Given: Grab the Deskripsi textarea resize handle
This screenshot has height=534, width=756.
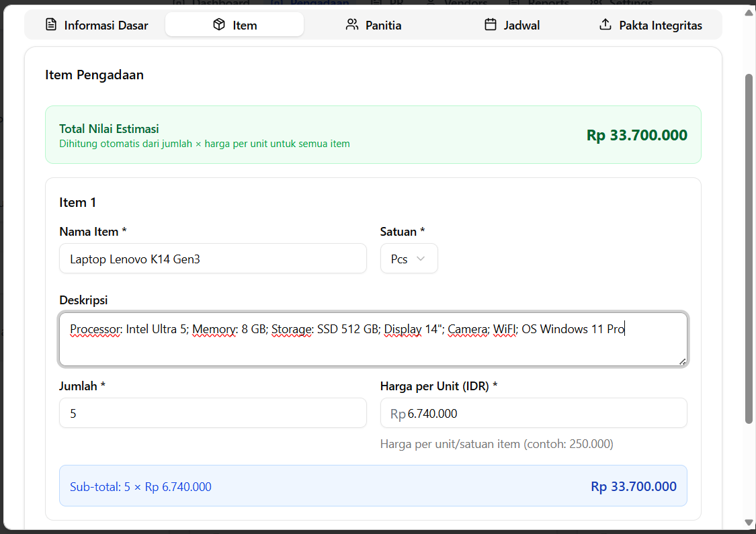Looking at the screenshot, I should tap(683, 361).
